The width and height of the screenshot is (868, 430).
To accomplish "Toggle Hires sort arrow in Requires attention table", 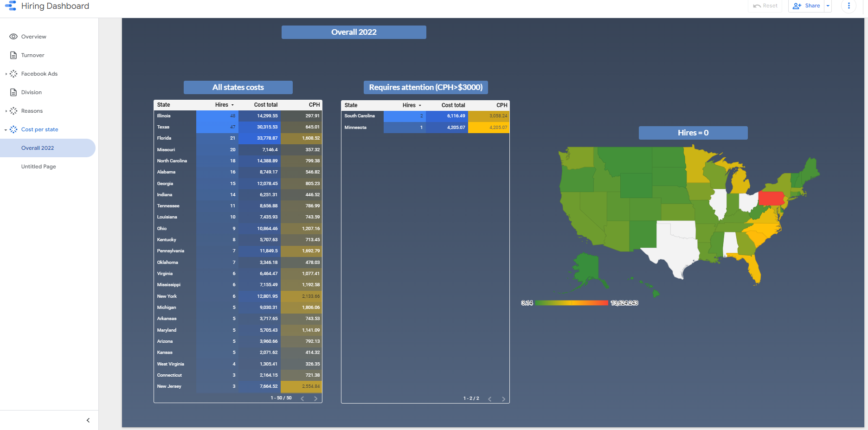I will pos(420,106).
